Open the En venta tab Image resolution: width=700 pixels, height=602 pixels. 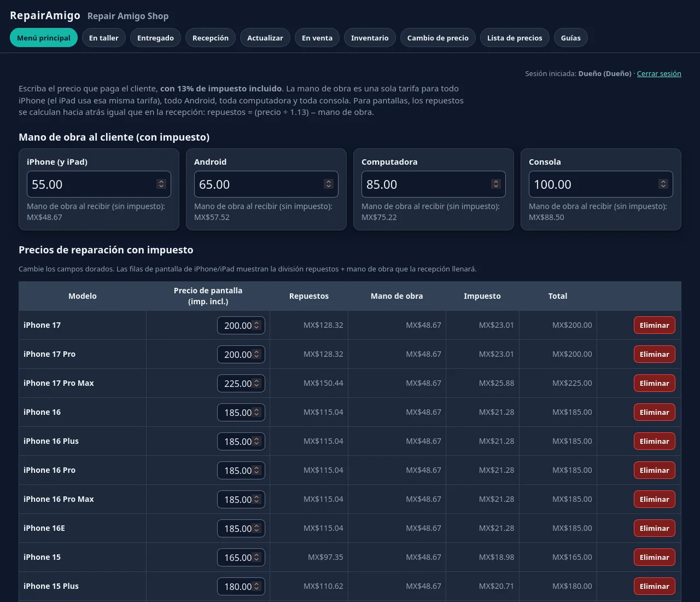(x=317, y=38)
